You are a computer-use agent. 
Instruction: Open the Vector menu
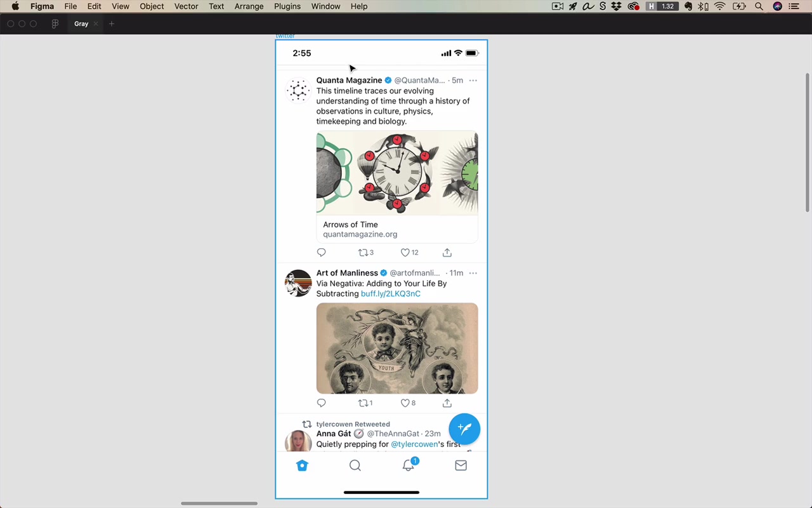point(186,6)
